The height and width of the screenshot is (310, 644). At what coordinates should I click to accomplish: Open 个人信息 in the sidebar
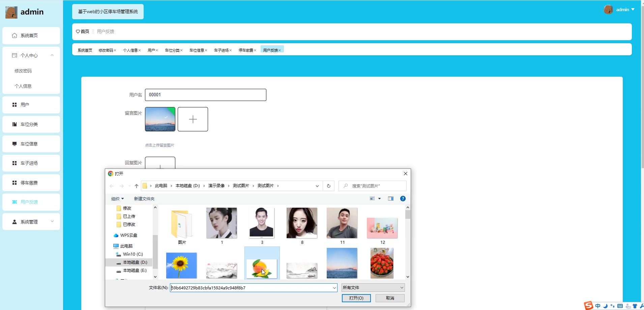pos(23,86)
